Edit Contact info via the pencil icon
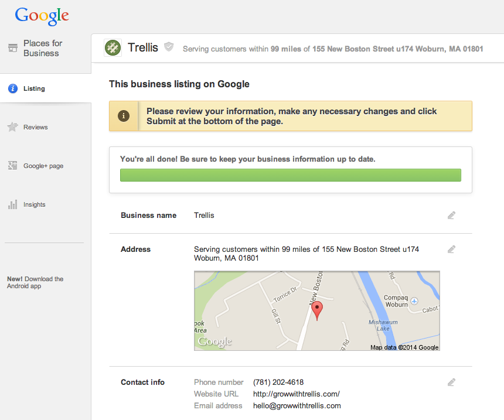This screenshot has width=504, height=420. 451,382
